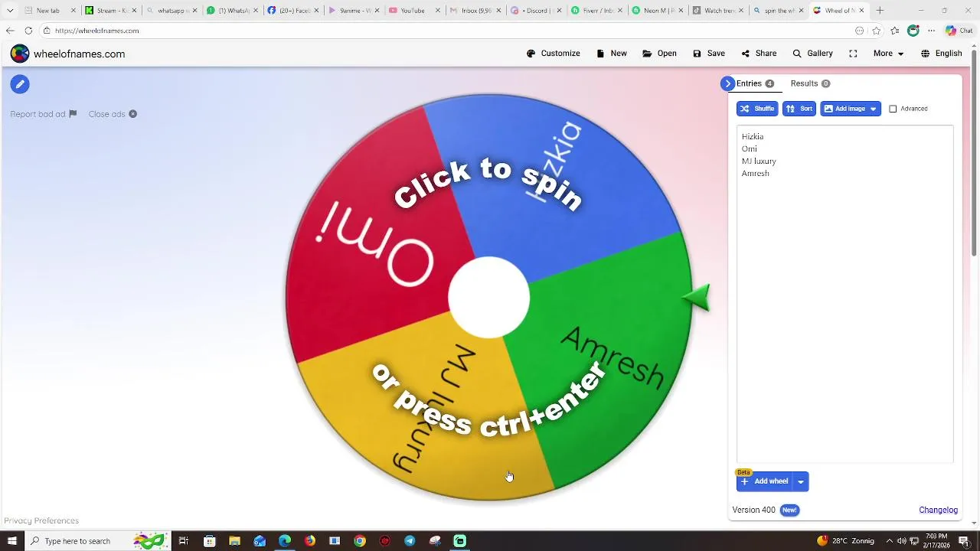Open a saved wheel with Open
This screenshot has height=551, width=980.
point(659,54)
